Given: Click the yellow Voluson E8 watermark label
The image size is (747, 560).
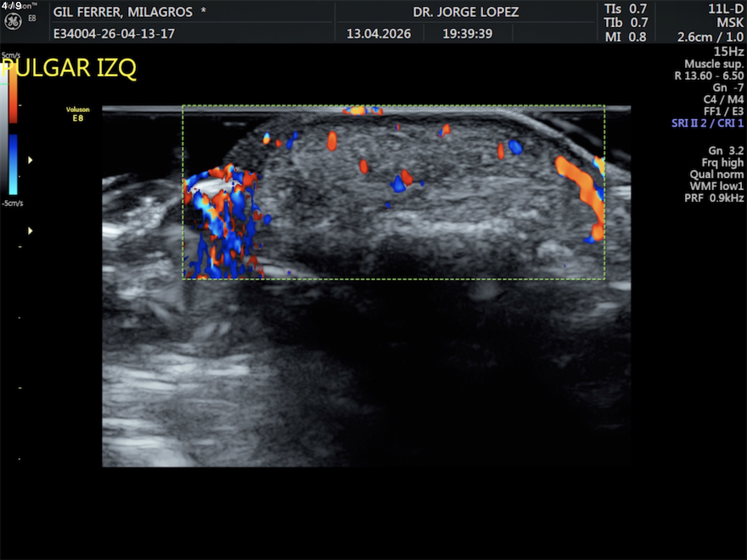Looking at the screenshot, I should click(x=78, y=114).
